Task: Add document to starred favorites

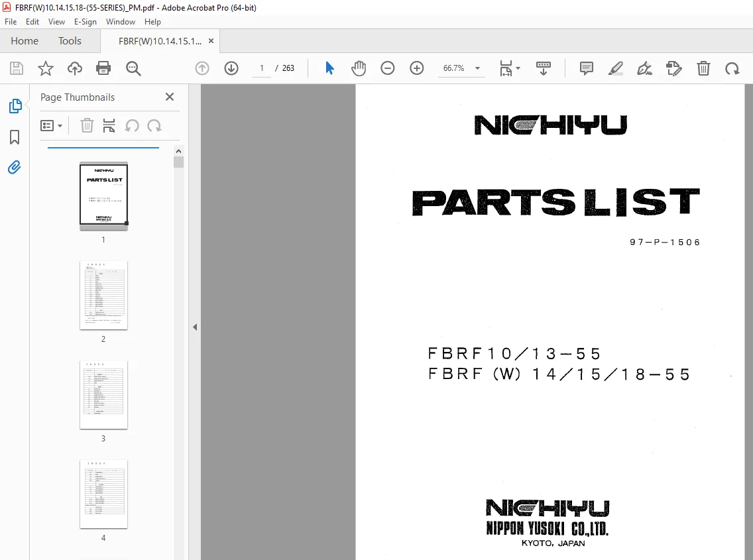Action: click(x=46, y=68)
